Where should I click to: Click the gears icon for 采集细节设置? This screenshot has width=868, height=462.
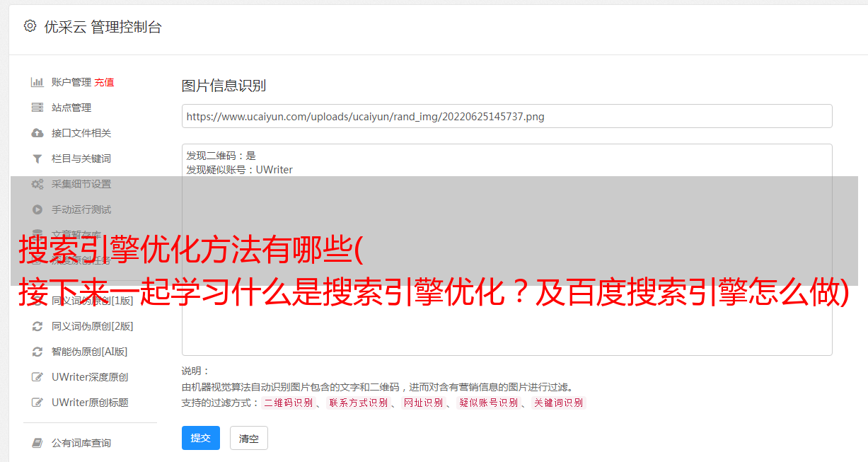coord(37,184)
